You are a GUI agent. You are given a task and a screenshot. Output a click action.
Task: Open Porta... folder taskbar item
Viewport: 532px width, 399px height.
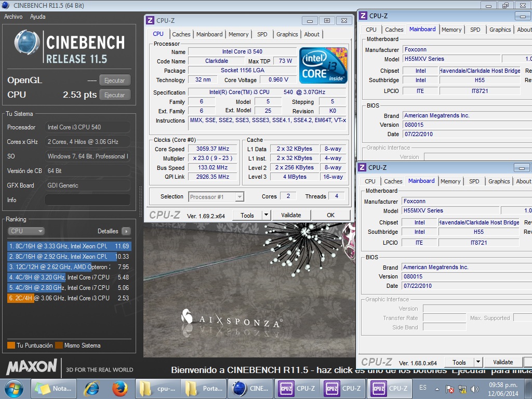click(x=204, y=389)
